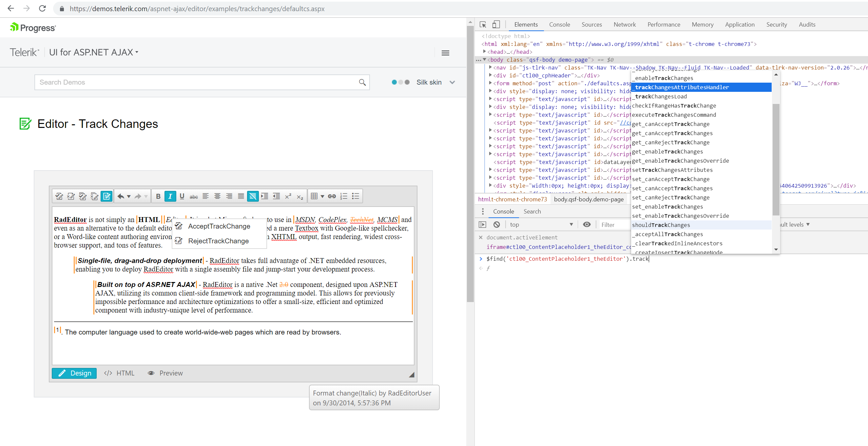Image resolution: width=868 pixels, height=446 pixels.
Task: Open the Silk skin chooser dropdown
Action: click(x=452, y=82)
